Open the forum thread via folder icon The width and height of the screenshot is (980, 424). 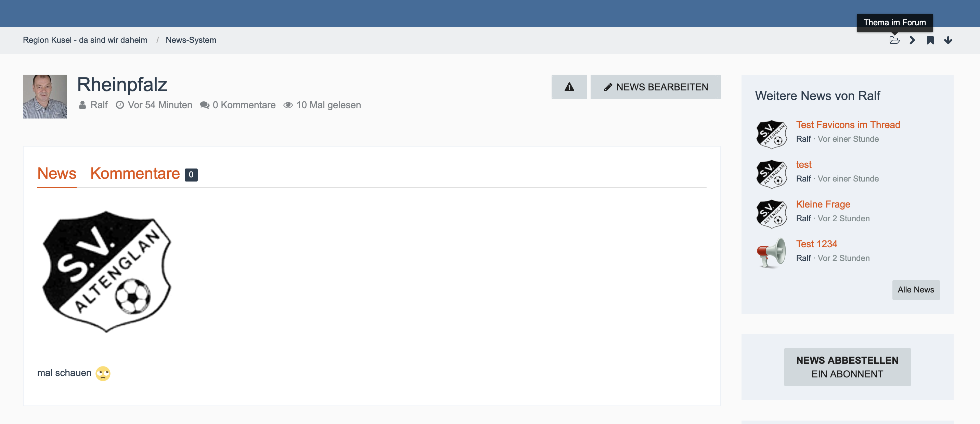point(894,40)
